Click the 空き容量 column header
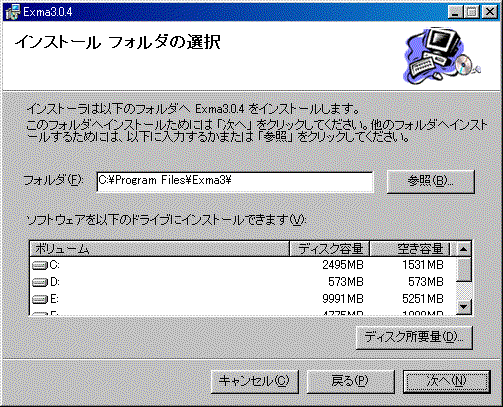This screenshot has width=503, height=407. coord(410,249)
